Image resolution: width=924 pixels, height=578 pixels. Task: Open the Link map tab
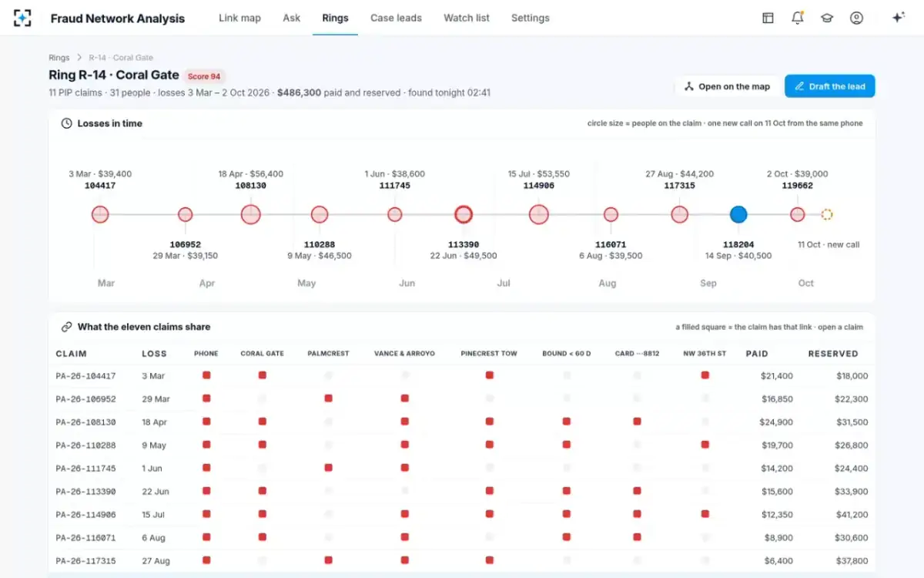(239, 18)
